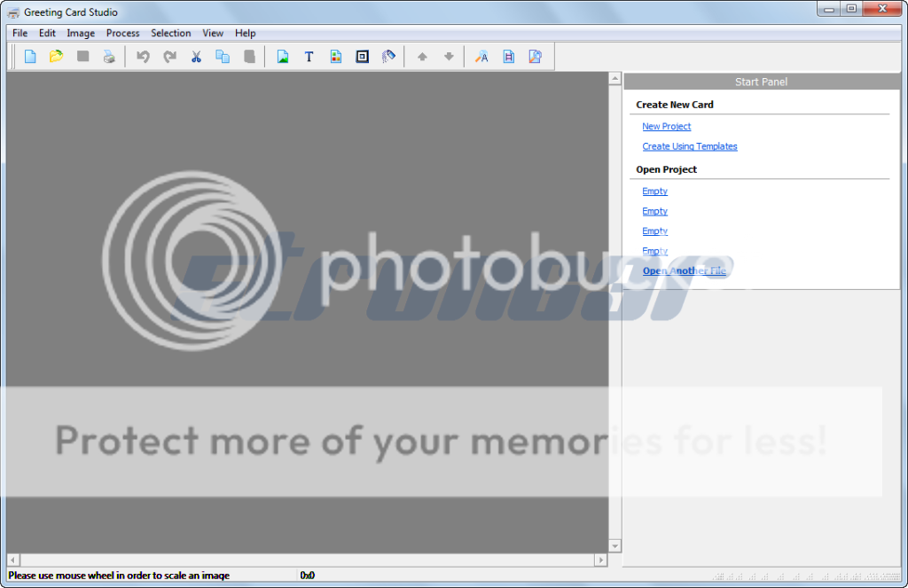Click the printer toolbar icon
908x588 pixels.
click(x=109, y=56)
